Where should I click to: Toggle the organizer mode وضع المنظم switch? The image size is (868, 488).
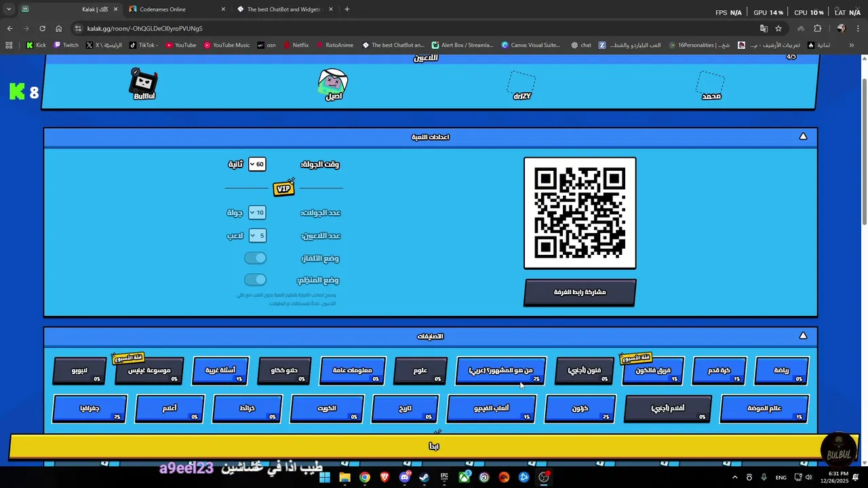pyautogui.click(x=256, y=280)
